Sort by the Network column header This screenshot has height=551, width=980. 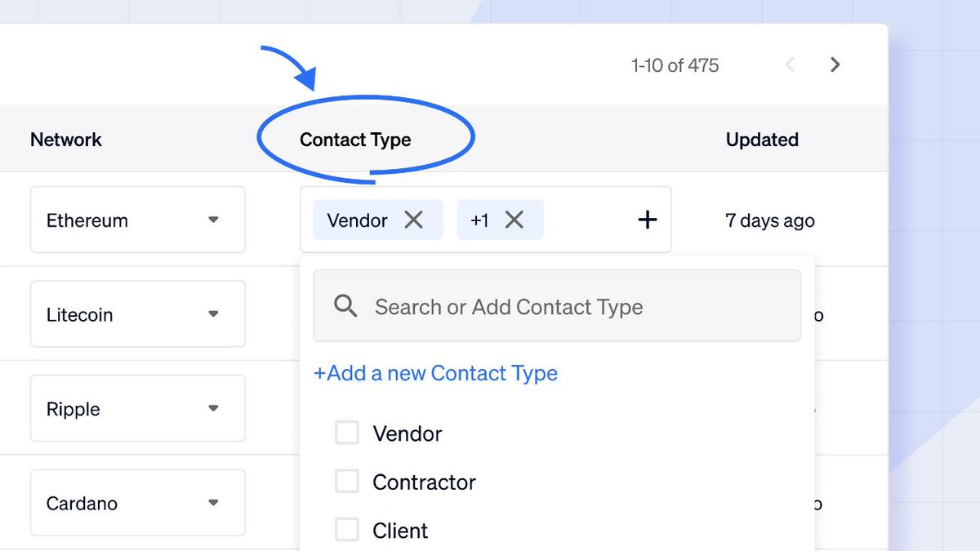[x=66, y=140]
